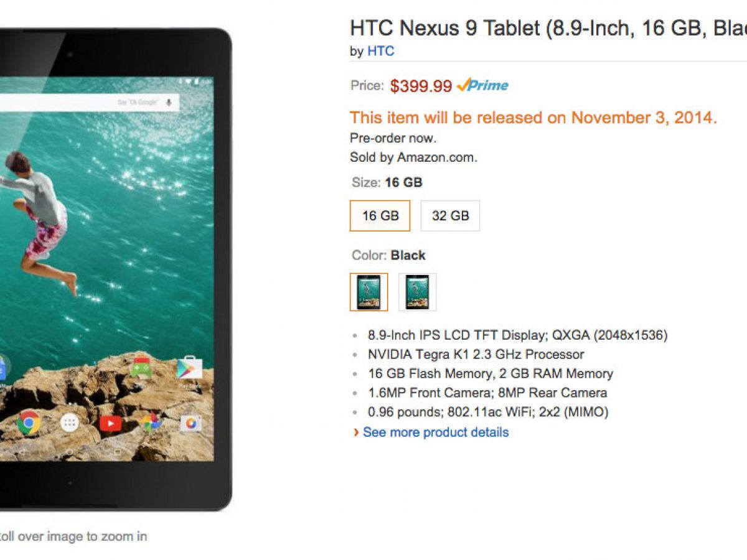Tap the Chrome icon on tablet screen
Viewport: 747px width, 560px height.
pyautogui.click(x=29, y=423)
